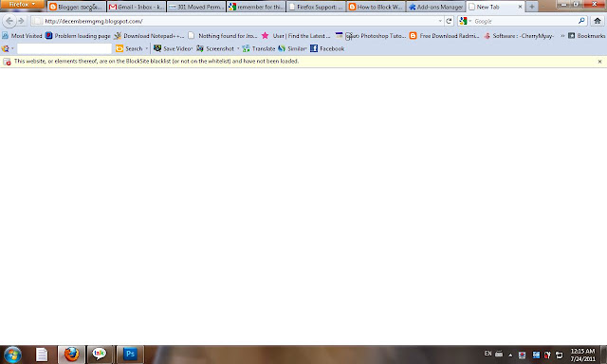Dismiss the BlockSite blacklist notification bar
Viewport: 607px width, 364px height.
click(599, 62)
